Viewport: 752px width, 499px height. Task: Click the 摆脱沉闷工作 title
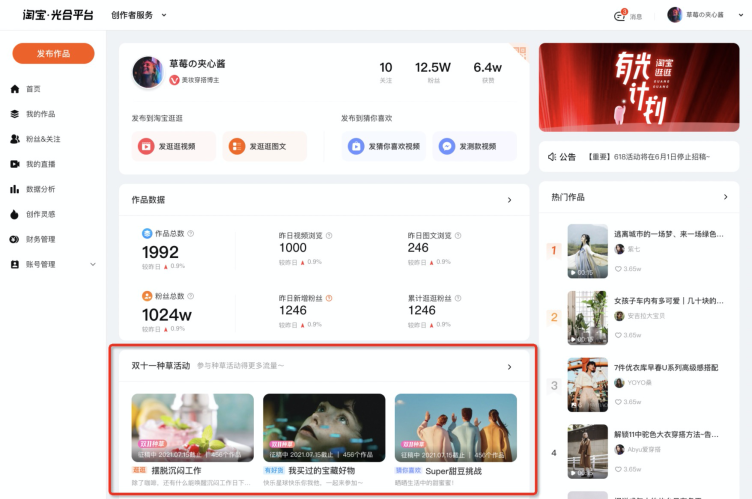coord(176,471)
